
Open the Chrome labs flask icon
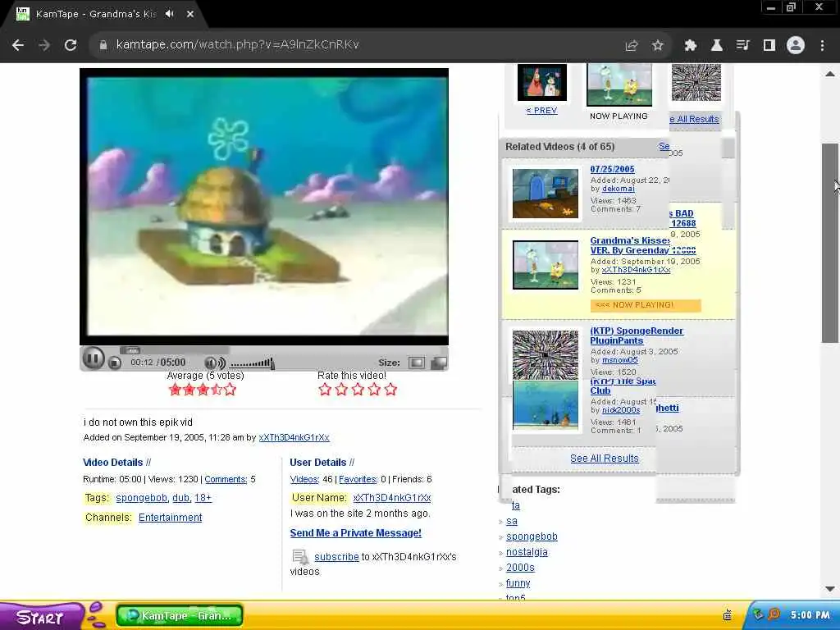[x=716, y=46]
